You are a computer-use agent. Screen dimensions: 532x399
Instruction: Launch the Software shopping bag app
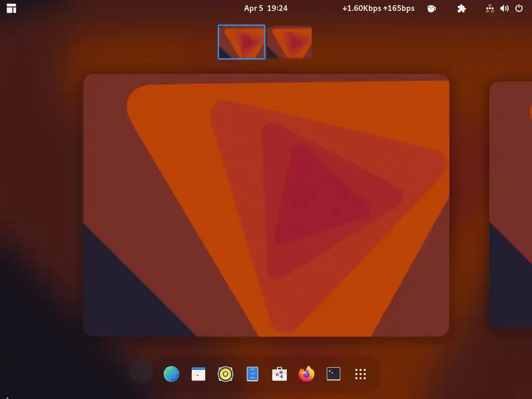tap(280, 374)
